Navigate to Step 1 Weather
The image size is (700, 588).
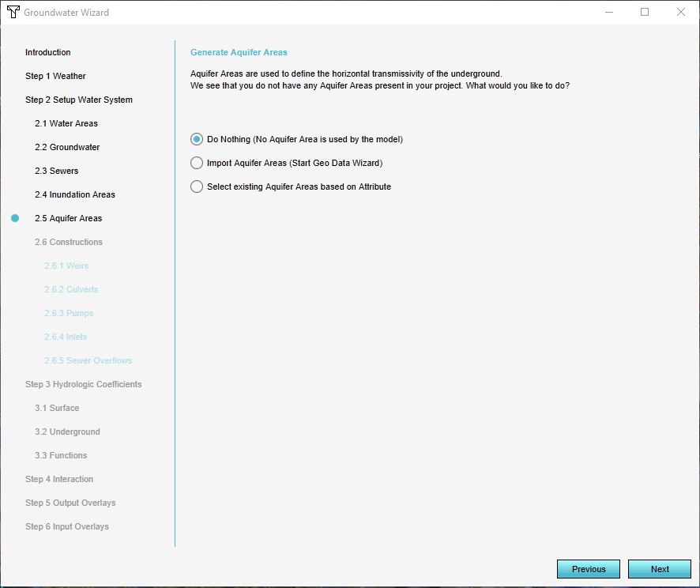55,76
